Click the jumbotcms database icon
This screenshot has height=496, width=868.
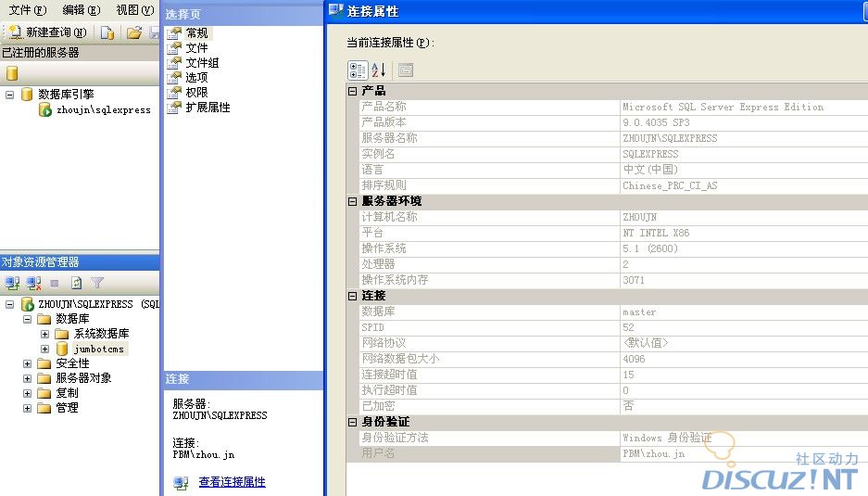click(x=62, y=349)
